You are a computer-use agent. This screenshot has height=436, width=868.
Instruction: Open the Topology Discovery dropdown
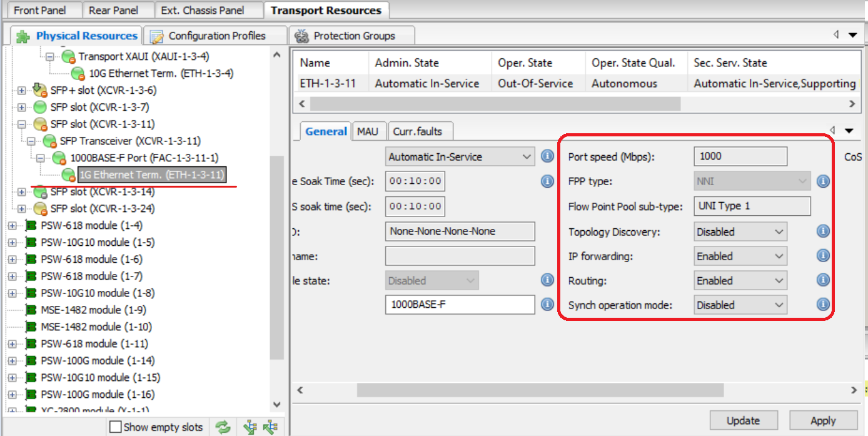point(740,231)
